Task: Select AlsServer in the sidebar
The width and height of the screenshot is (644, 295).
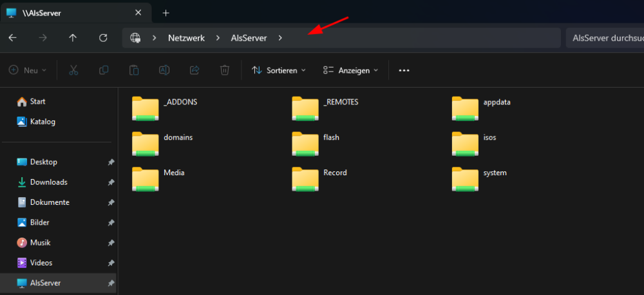Action: [x=59, y=283]
